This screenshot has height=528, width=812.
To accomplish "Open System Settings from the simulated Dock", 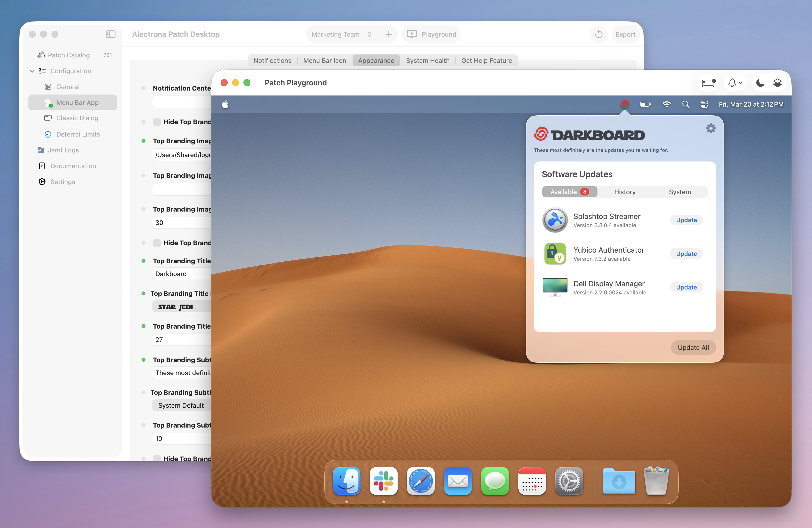I will 569,481.
